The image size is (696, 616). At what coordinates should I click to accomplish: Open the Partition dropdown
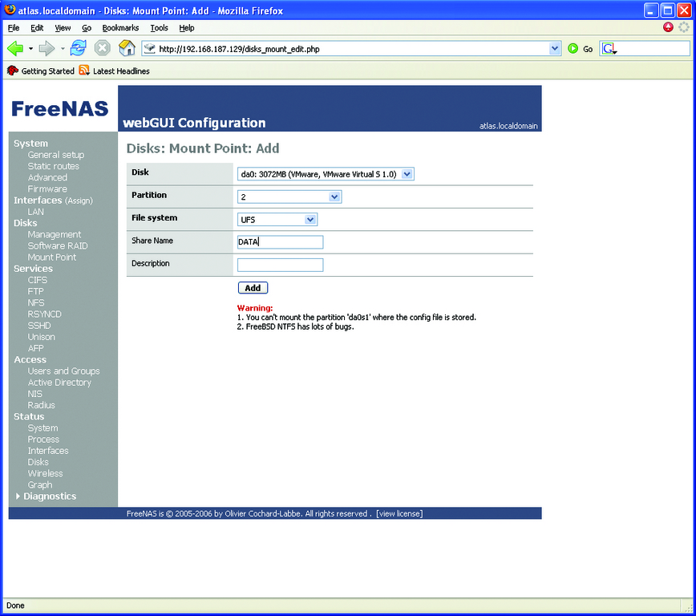289,197
